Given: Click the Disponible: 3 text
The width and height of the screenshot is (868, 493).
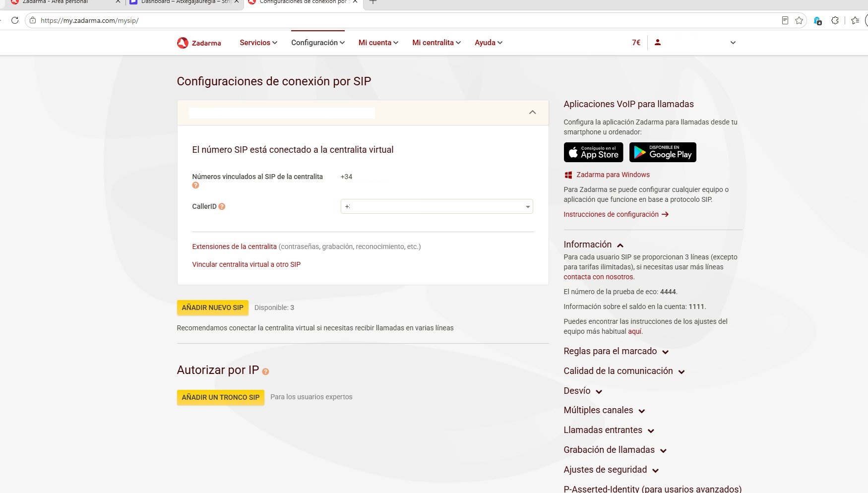Looking at the screenshot, I should pyautogui.click(x=274, y=308).
